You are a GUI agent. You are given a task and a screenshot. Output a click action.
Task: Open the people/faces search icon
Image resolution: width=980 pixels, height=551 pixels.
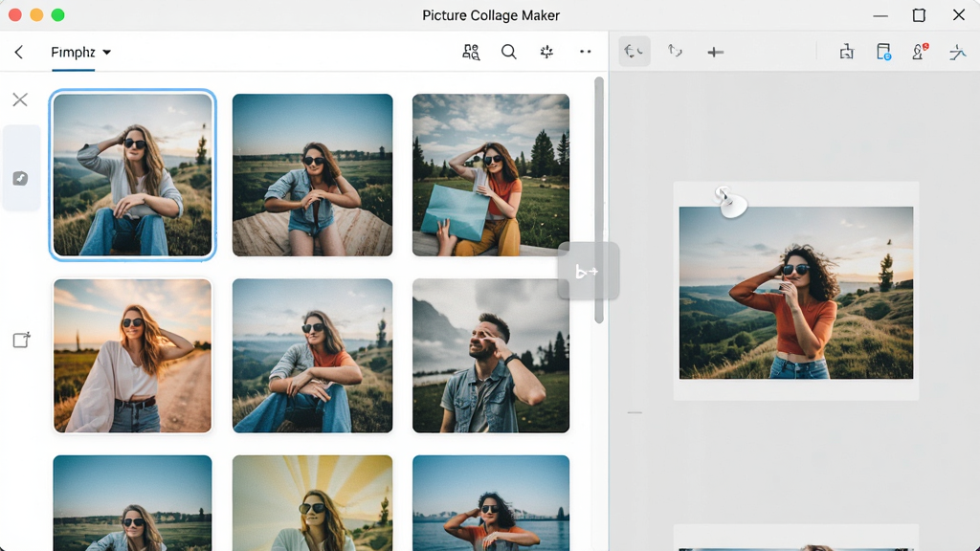pyautogui.click(x=471, y=52)
